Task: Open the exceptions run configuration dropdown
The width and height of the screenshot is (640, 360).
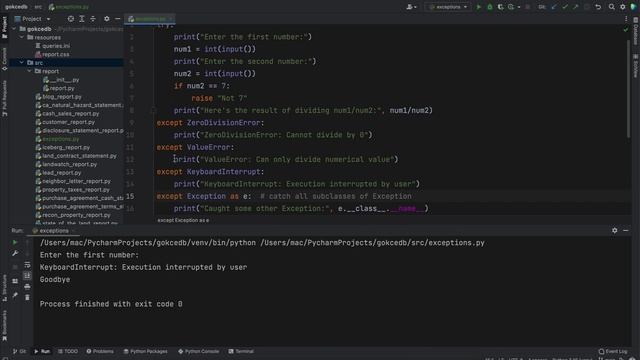Action: click(448, 7)
